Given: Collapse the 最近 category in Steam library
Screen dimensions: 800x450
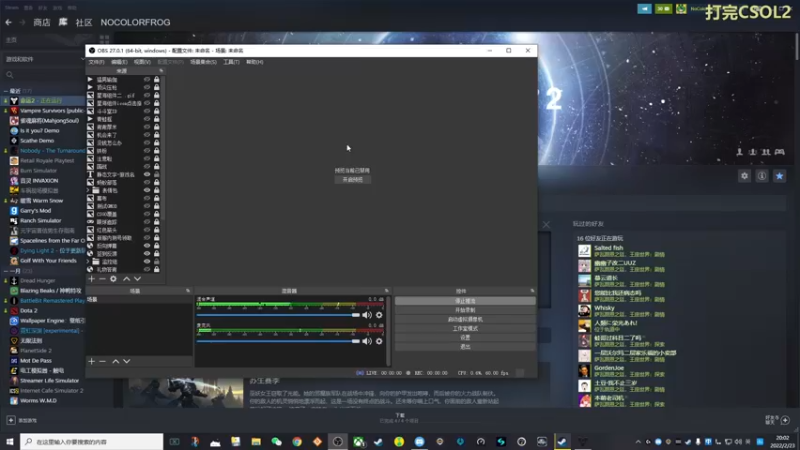Looking at the screenshot, I should pos(6,91).
